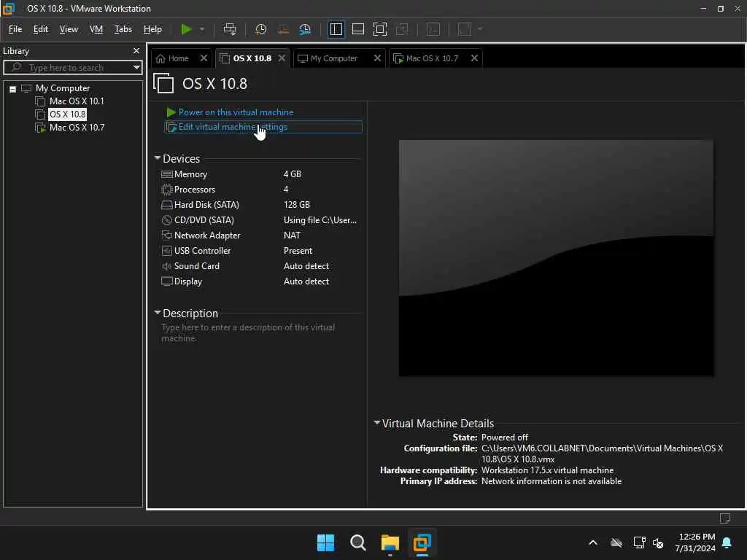
Task: Click the taskbar clock showing 12:26 PM
Action: coord(695,542)
